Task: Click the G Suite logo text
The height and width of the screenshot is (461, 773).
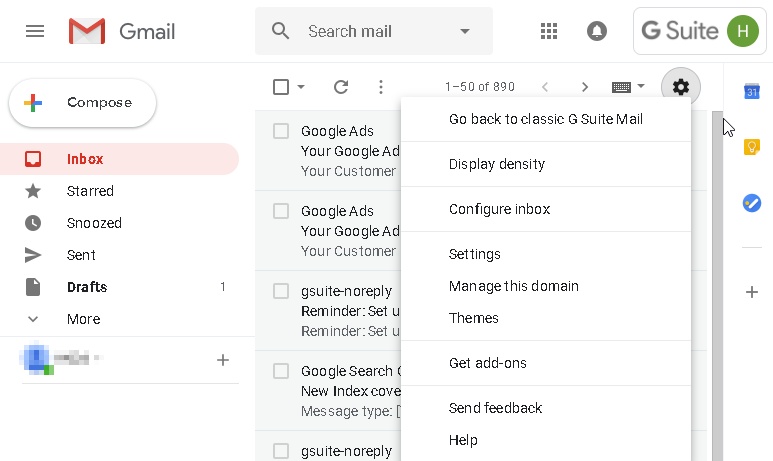Action: pos(680,31)
